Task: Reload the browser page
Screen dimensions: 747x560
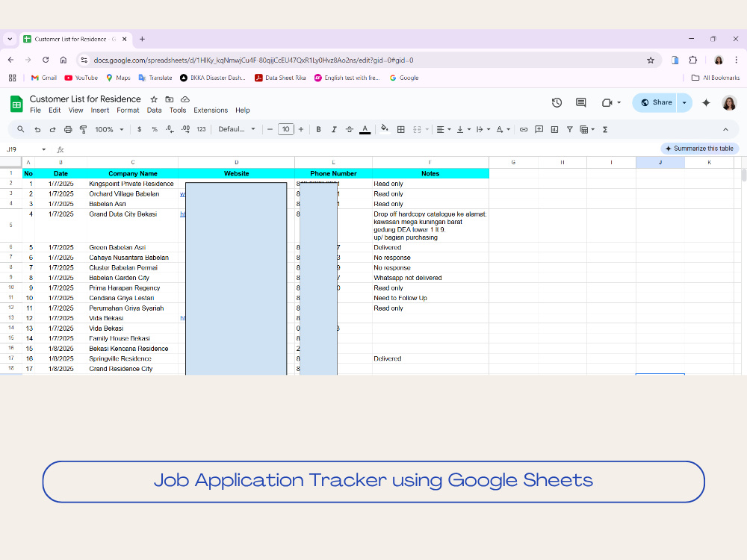Action: [46, 60]
